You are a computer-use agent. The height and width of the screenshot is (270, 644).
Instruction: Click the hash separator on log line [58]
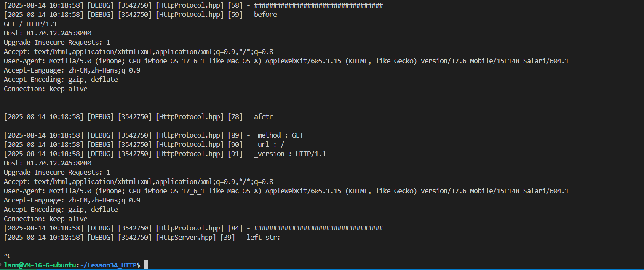tap(318, 5)
